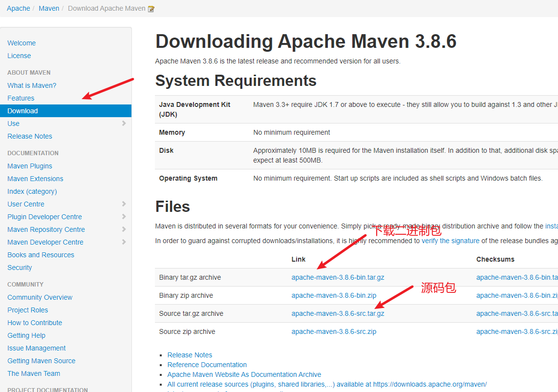Click the Binary tar.gz archive row label
This screenshot has width=558, height=392.
point(190,278)
